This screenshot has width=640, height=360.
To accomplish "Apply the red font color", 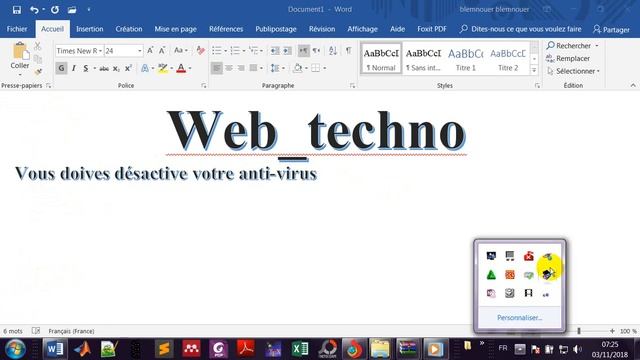I will [x=181, y=68].
